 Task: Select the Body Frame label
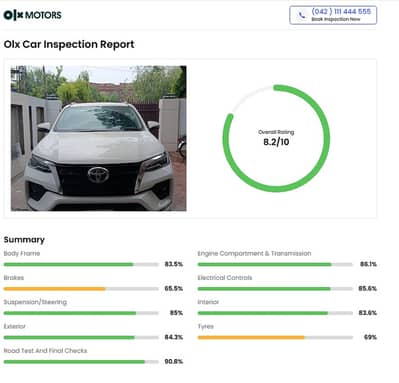coord(22,253)
